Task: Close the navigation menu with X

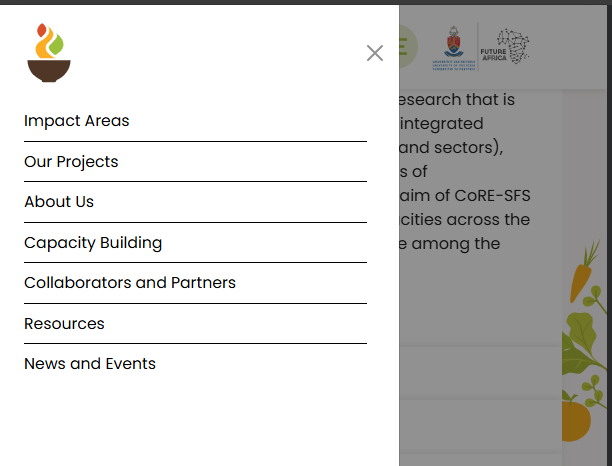Action: click(375, 53)
